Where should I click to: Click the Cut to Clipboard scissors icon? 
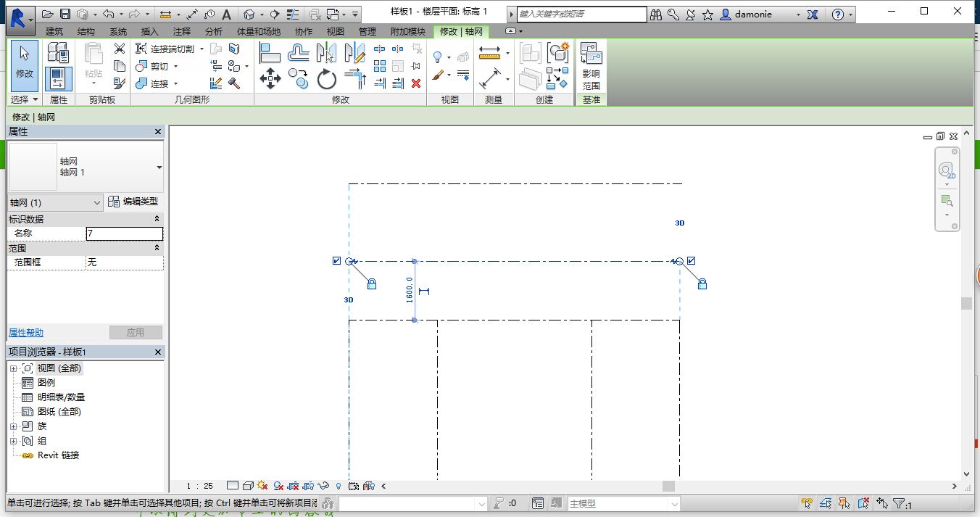(120, 49)
